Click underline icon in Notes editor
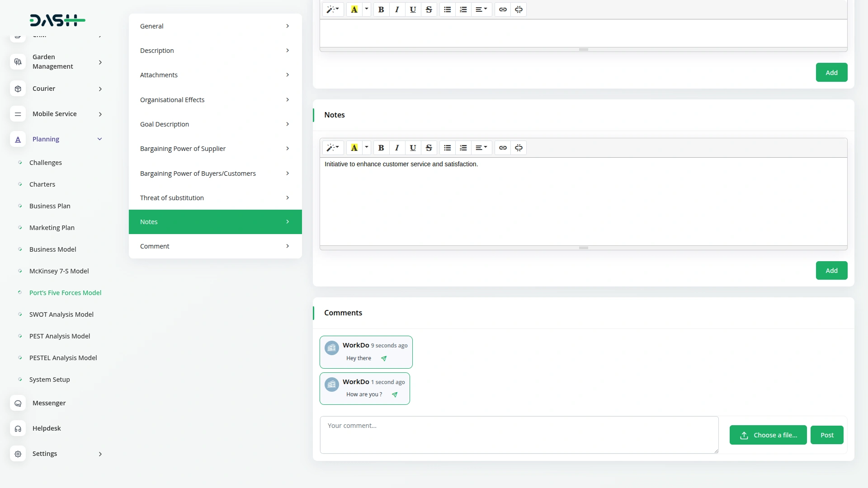 pos(413,148)
